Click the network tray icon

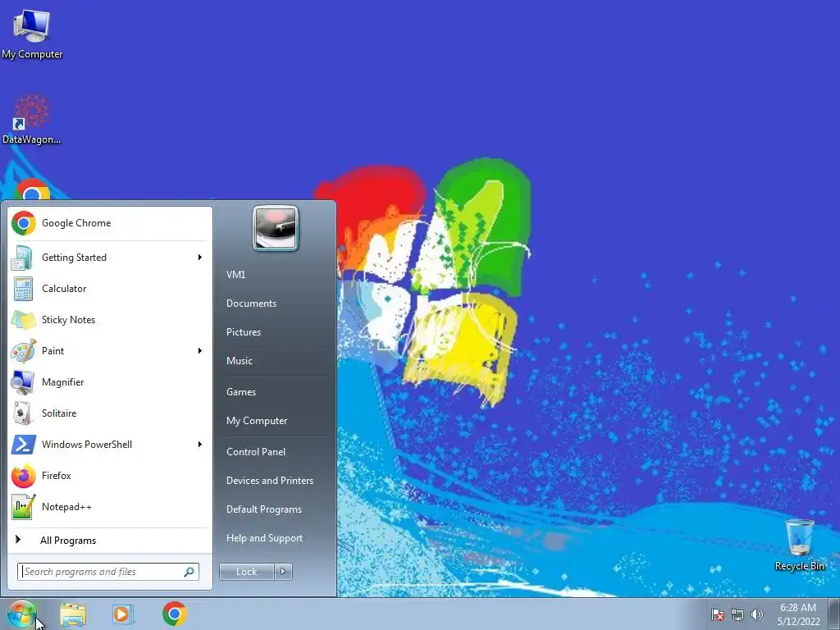(x=737, y=614)
